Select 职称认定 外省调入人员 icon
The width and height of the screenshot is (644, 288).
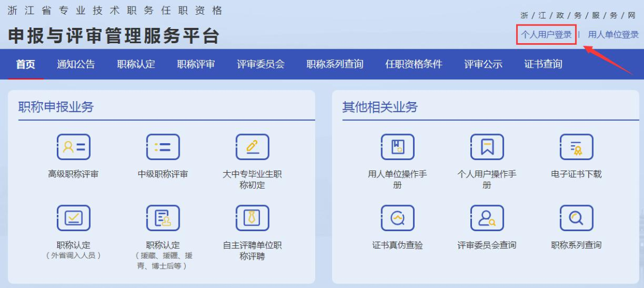[x=73, y=218]
